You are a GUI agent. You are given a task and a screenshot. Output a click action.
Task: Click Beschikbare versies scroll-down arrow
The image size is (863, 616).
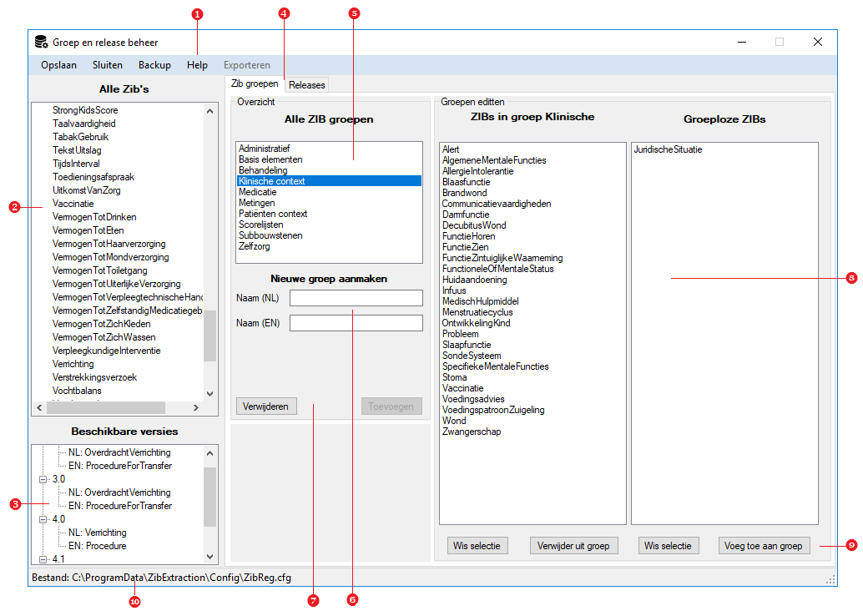tap(209, 557)
